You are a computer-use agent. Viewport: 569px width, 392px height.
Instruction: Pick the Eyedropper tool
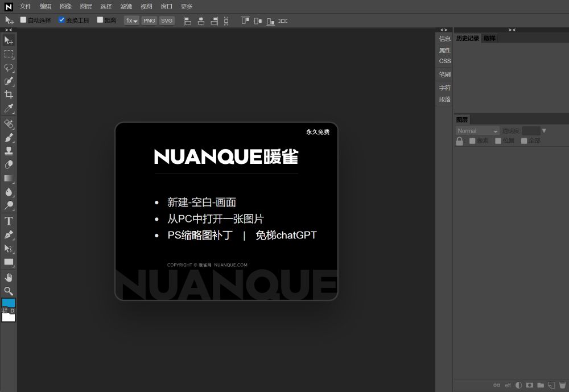tap(9, 108)
